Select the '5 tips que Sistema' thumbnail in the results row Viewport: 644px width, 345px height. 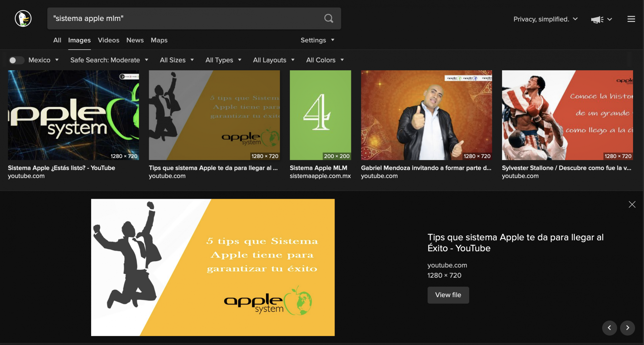[214, 115]
